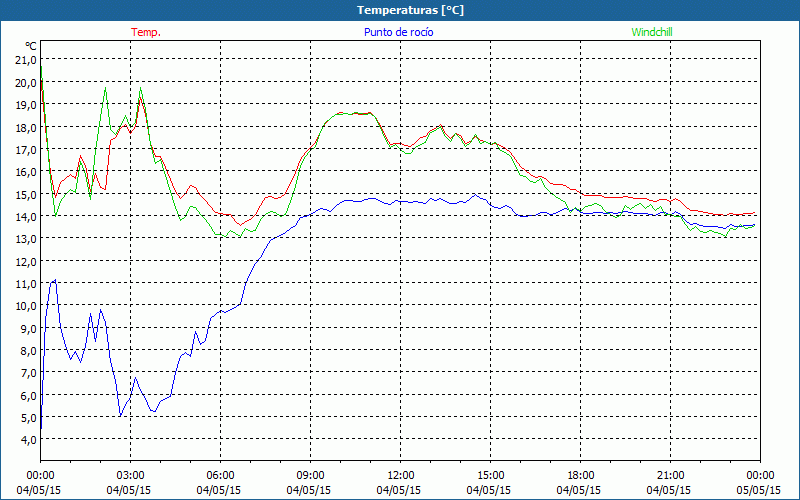The width and height of the screenshot is (800, 500).
Task: Click the chart title Temperaturas [°C]
Action: coord(410,10)
